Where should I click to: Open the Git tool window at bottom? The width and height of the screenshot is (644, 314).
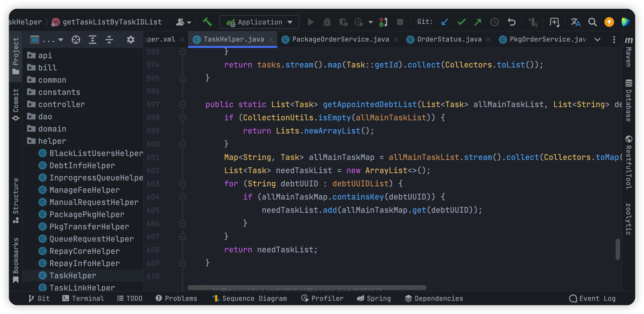39,299
